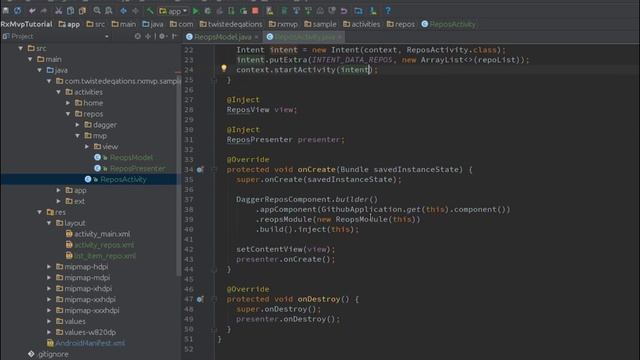The width and height of the screenshot is (640, 360).
Task: Hide the Project tool window
Action: point(175,36)
